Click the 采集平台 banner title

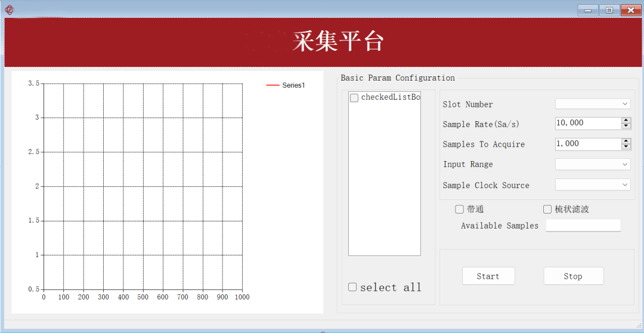point(339,42)
